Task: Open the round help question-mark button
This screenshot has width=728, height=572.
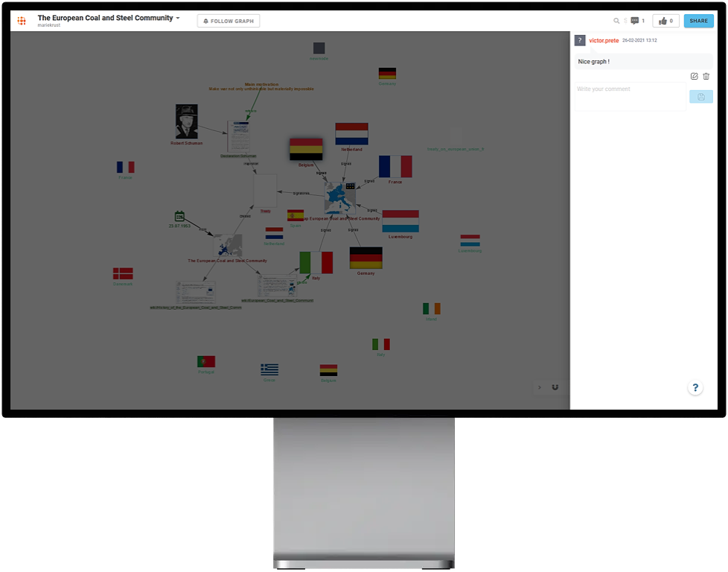Action: [695, 387]
